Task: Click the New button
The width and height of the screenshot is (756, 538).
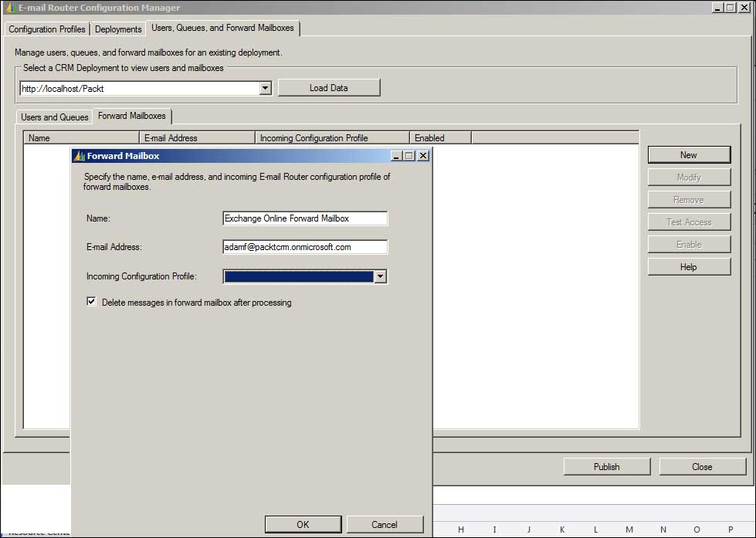Action: 689,154
